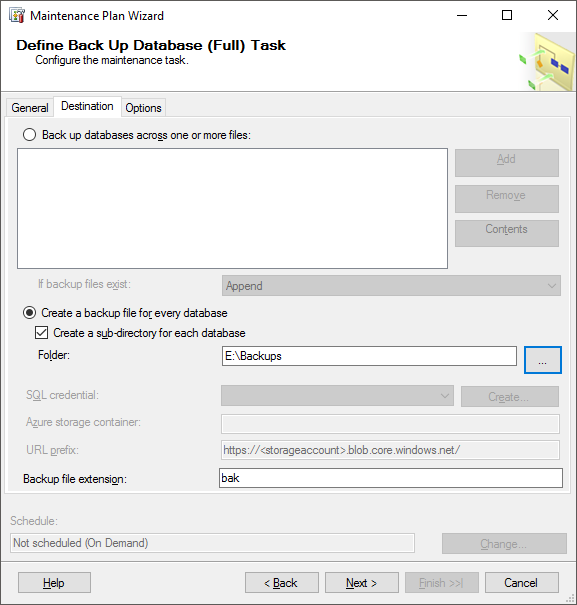
Task: Click the Maintenance Plan Wizard title icon
Action: point(17,16)
